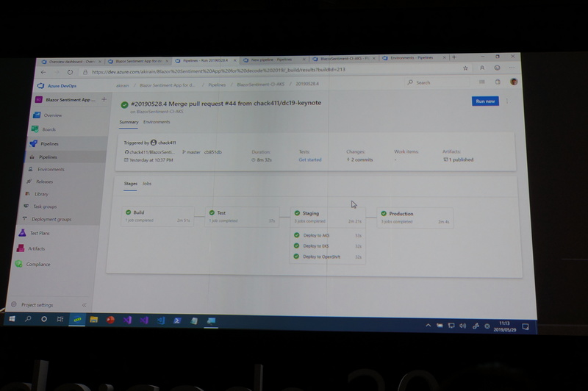Open the Pipelines hub in the sidebar
Viewport: 588px width, 391px height.
point(49,143)
